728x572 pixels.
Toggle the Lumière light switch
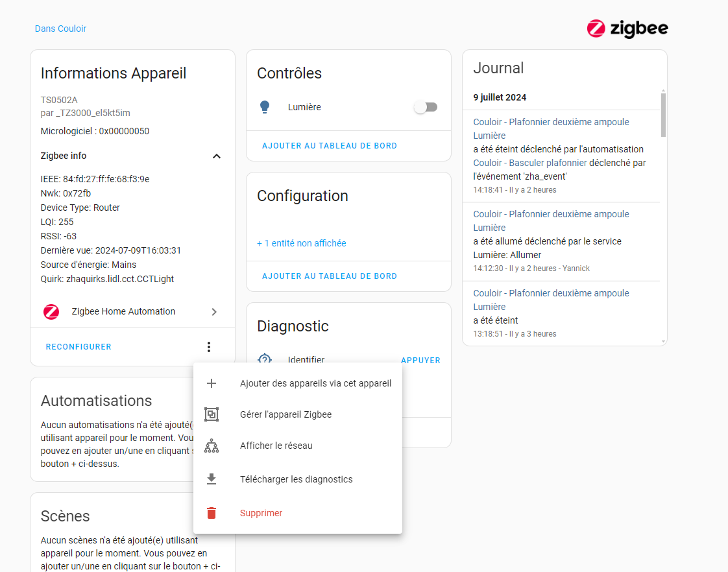coord(426,107)
